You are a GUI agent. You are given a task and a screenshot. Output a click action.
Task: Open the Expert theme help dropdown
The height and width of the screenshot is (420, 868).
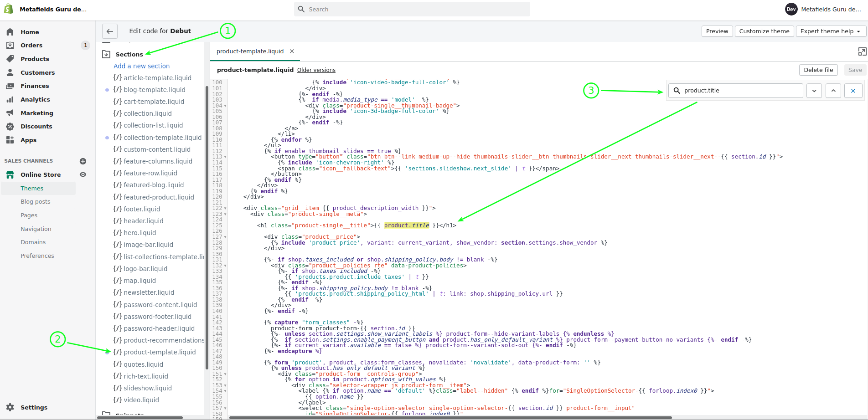pos(830,31)
